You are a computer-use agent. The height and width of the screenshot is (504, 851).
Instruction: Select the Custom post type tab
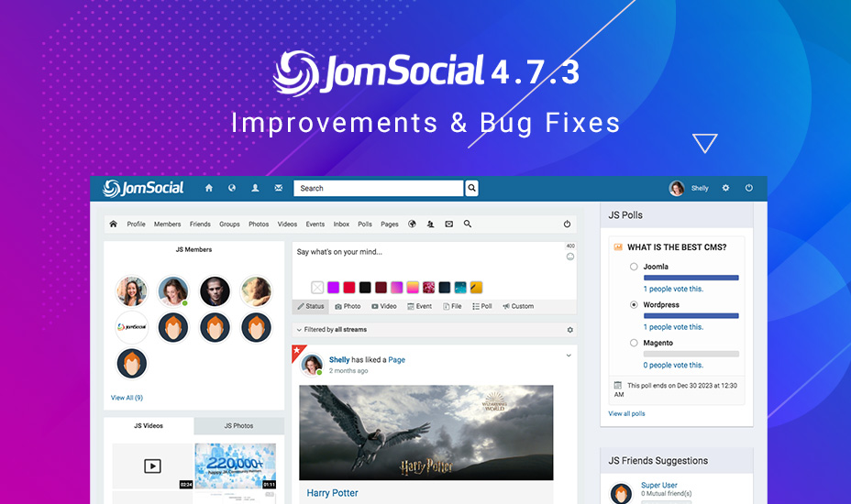click(x=518, y=306)
